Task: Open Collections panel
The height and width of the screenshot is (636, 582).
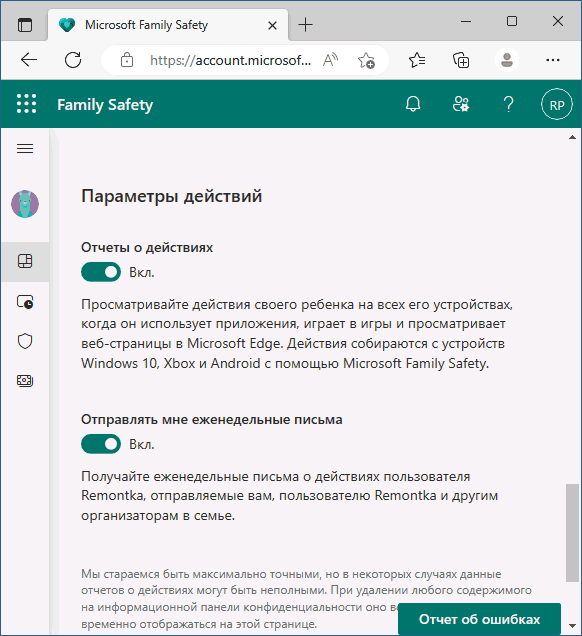Action: tap(461, 60)
